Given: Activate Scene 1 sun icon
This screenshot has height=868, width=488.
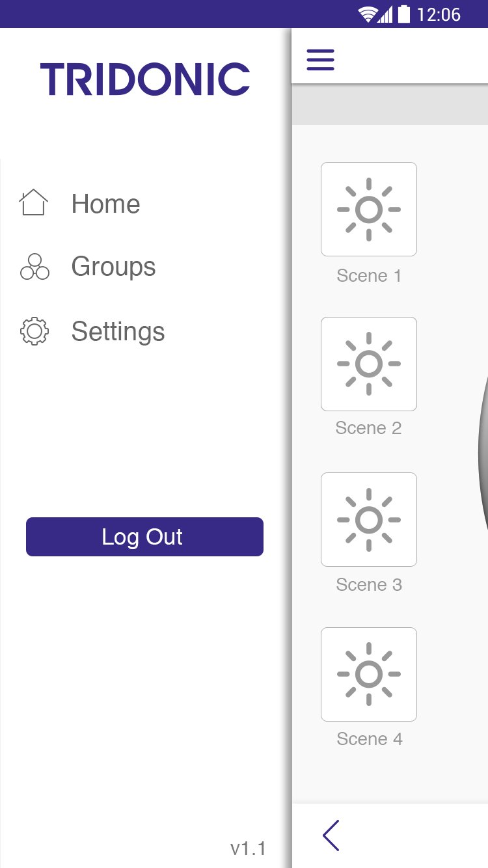Looking at the screenshot, I should (369, 210).
